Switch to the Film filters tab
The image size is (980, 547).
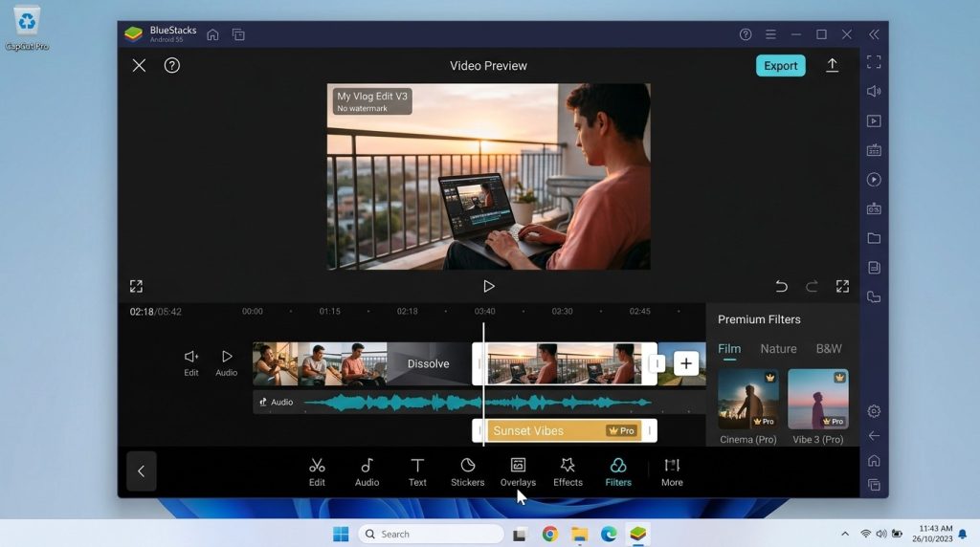[x=729, y=349]
